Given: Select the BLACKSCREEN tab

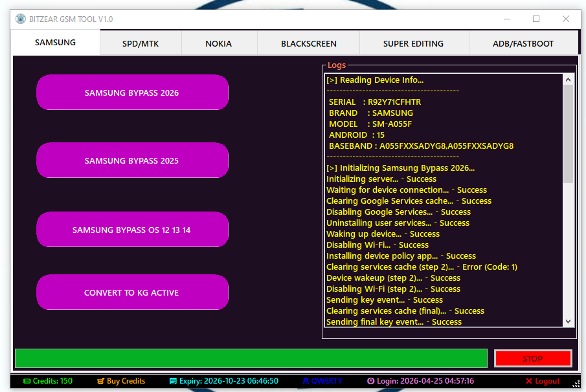Looking at the screenshot, I should coord(308,44).
